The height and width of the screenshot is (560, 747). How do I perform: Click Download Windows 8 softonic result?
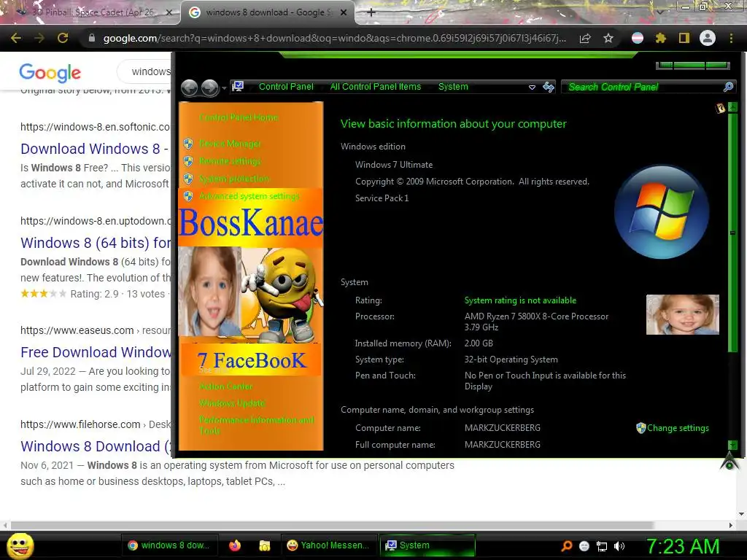[94, 149]
